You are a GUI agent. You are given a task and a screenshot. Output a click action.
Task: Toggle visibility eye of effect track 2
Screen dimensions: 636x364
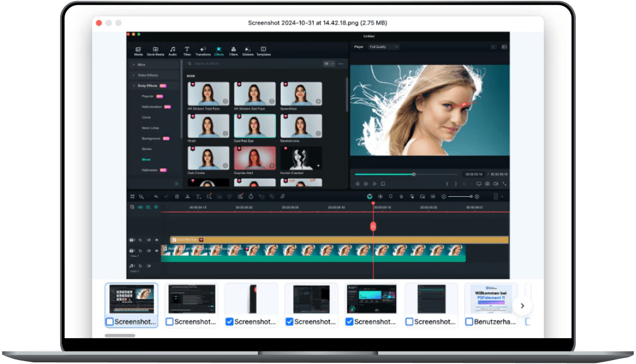[156, 240]
